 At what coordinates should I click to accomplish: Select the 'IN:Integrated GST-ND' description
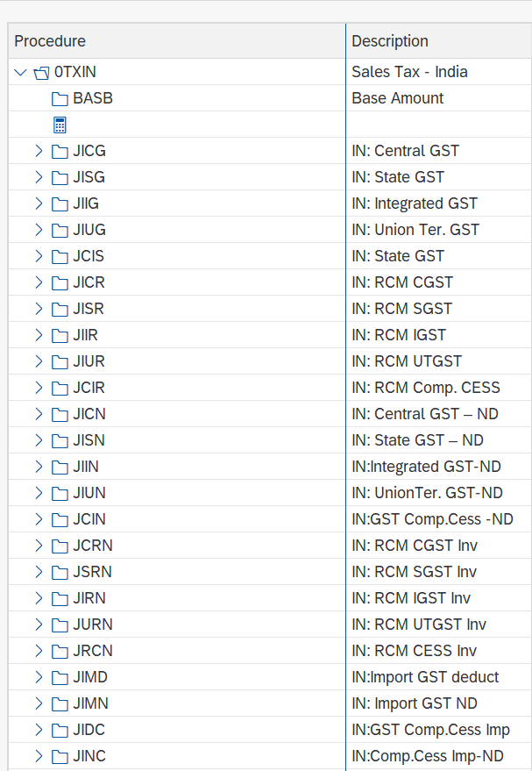[x=426, y=467]
